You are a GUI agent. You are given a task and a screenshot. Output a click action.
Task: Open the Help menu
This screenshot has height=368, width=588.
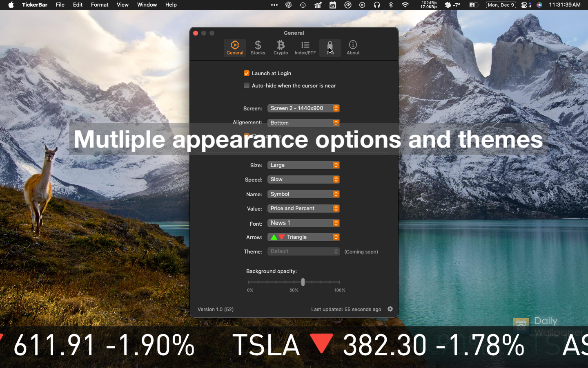pyautogui.click(x=171, y=5)
